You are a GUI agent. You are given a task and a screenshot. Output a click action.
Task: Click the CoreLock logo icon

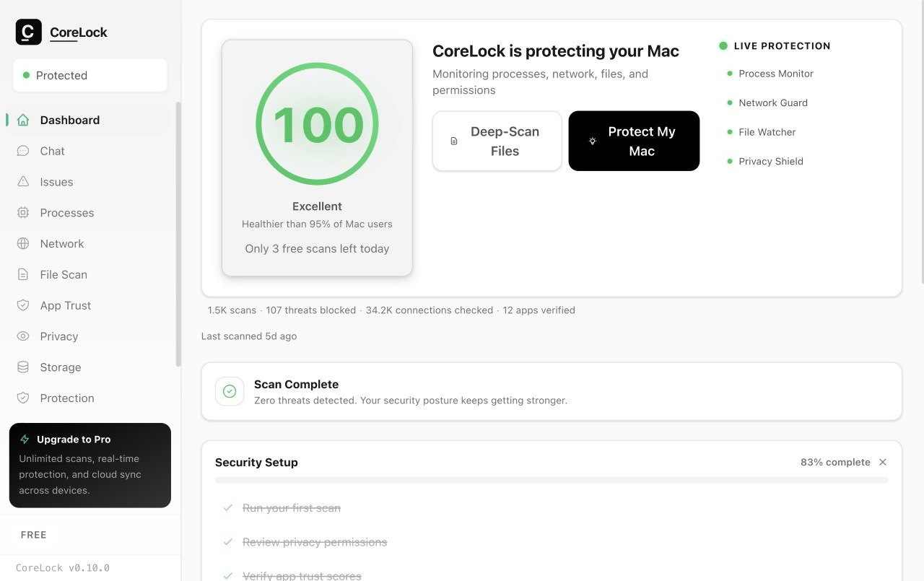29,32
